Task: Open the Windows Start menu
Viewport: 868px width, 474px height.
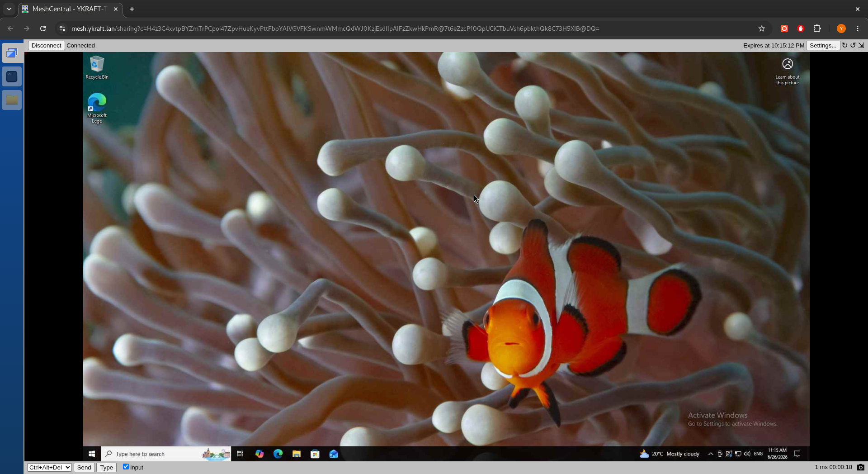Action: coord(92,454)
